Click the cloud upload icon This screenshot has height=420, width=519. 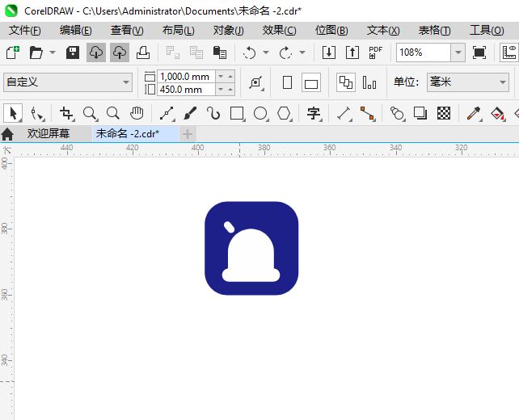[x=120, y=52]
